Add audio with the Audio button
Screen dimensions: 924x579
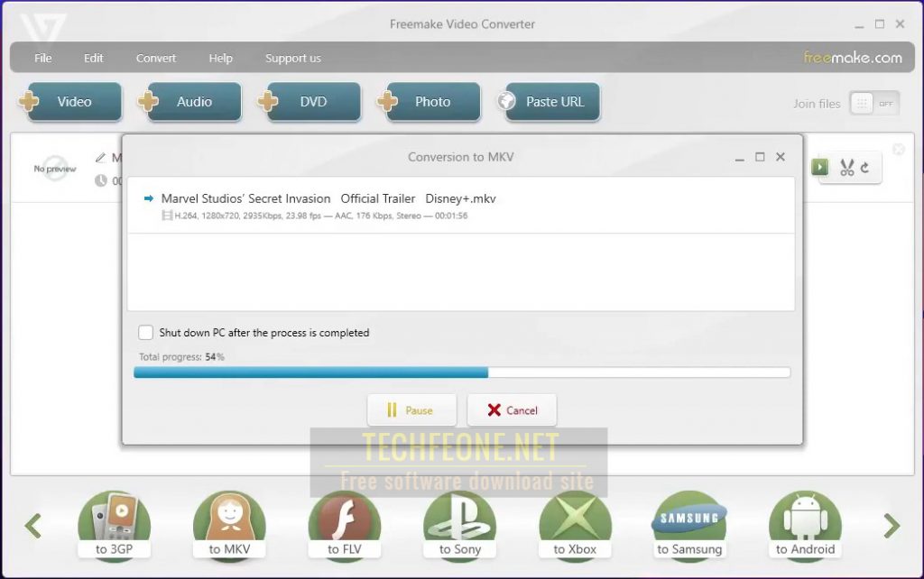tap(189, 102)
